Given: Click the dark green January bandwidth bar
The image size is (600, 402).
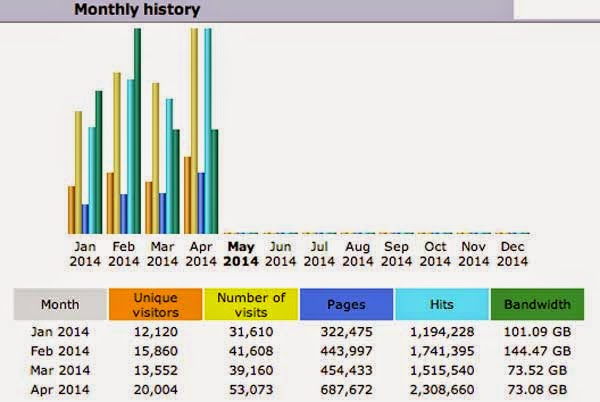Looking at the screenshot, I should (x=99, y=162).
